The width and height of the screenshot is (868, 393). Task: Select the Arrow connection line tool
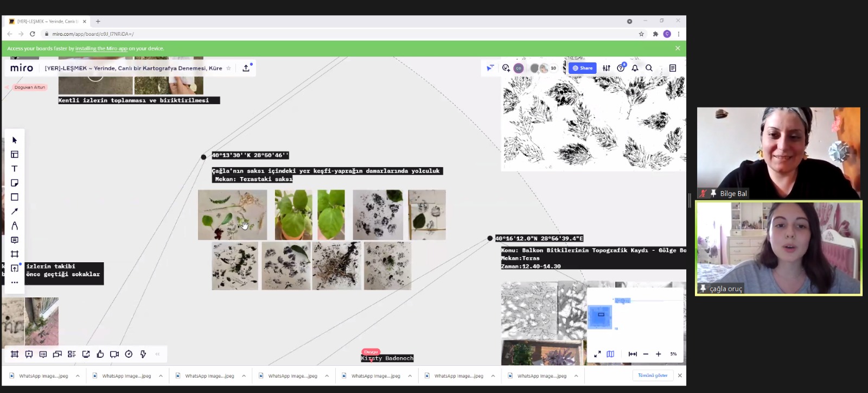click(x=15, y=211)
